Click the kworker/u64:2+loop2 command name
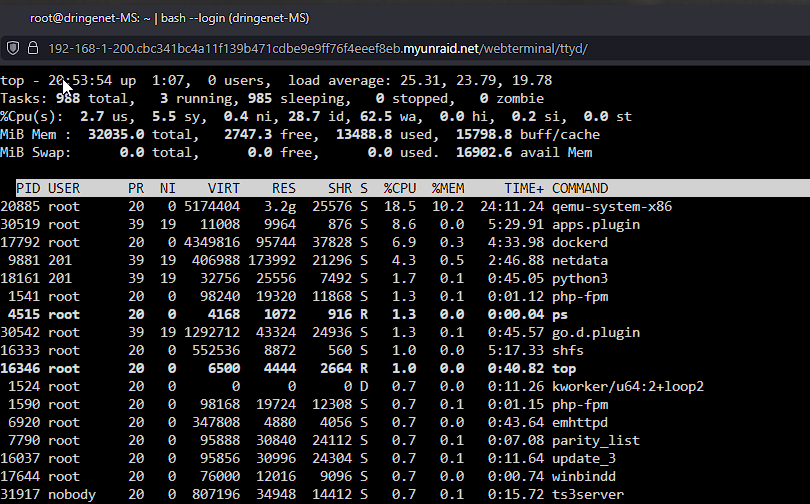This screenshot has width=810, height=504. (628, 387)
